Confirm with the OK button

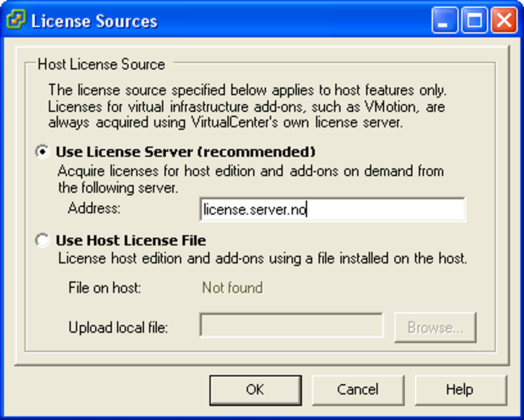tap(255, 390)
